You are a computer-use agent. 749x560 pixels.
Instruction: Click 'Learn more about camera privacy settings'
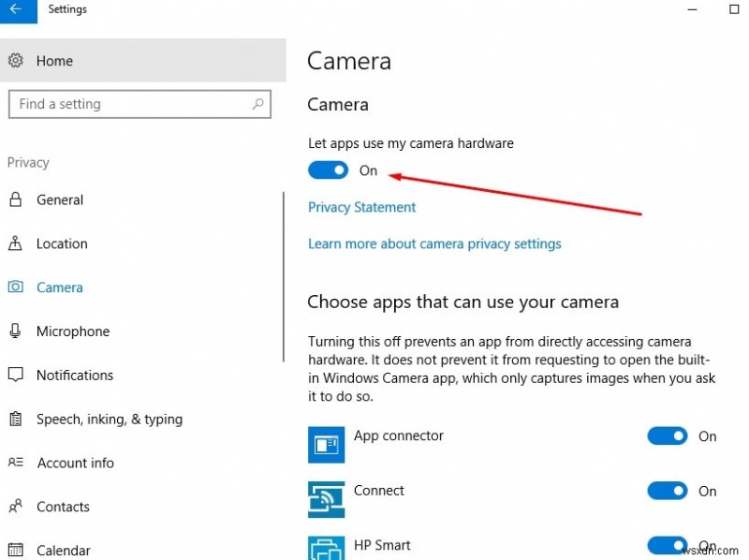(x=434, y=243)
